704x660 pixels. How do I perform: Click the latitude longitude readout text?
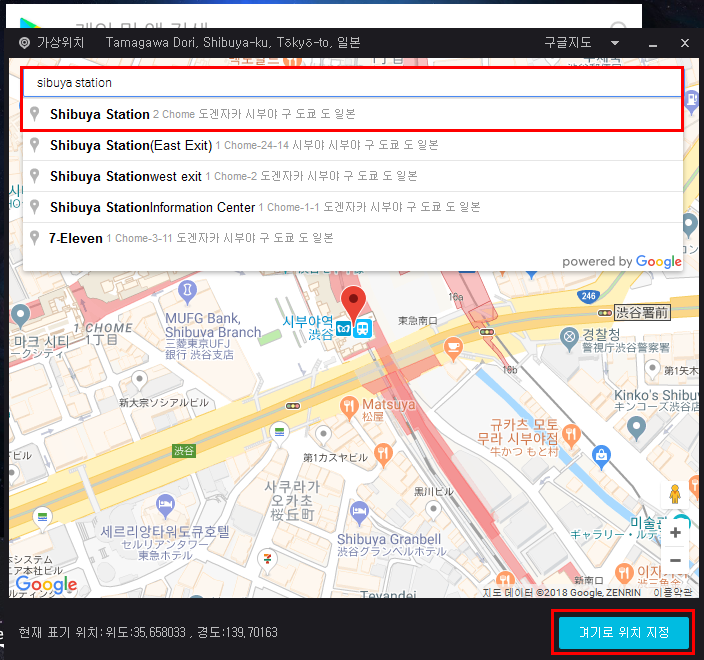click(x=148, y=633)
